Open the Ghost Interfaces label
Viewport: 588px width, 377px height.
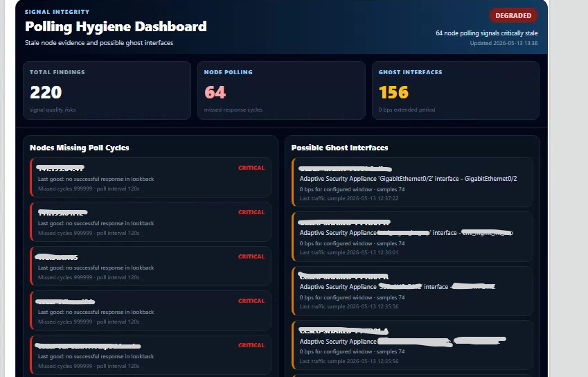410,72
